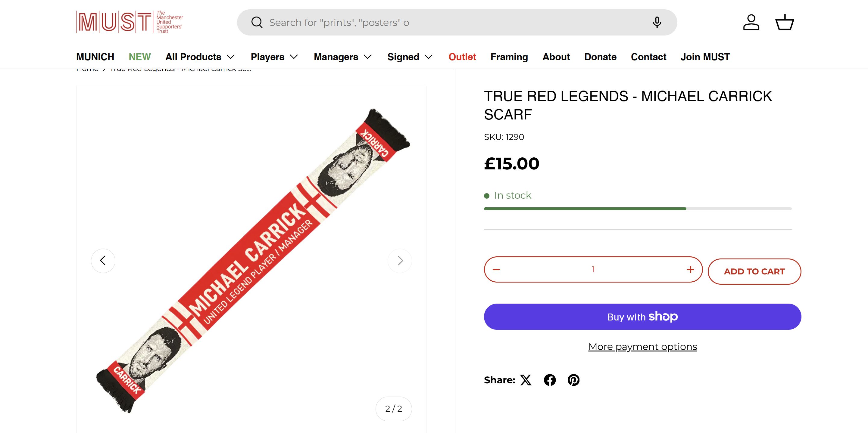Open More payment options link

point(642,346)
